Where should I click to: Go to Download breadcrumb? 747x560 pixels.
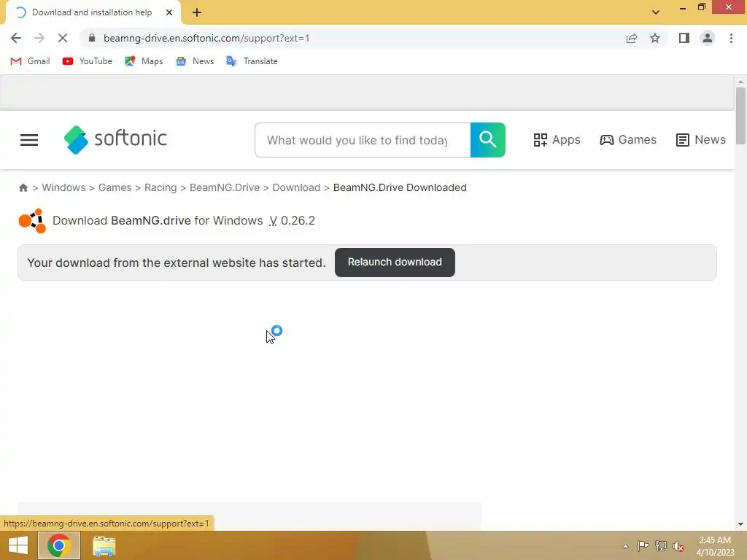click(x=296, y=187)
